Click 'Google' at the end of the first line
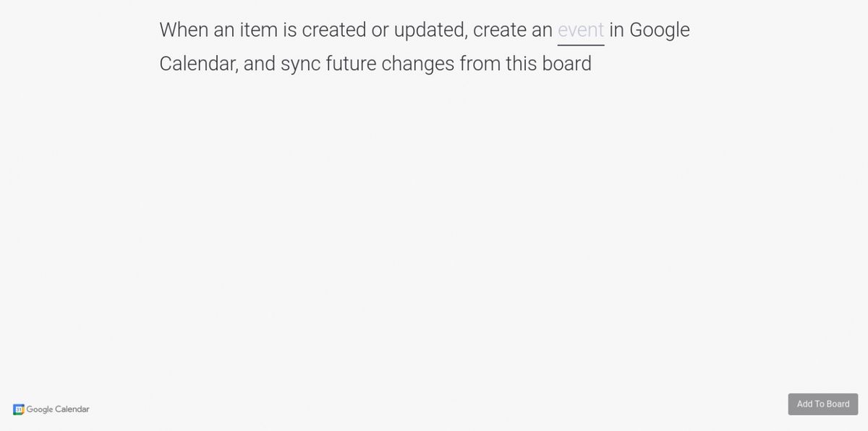Viewport: 868px width, 431px height. pyautogui.click(x=660, y=30)
